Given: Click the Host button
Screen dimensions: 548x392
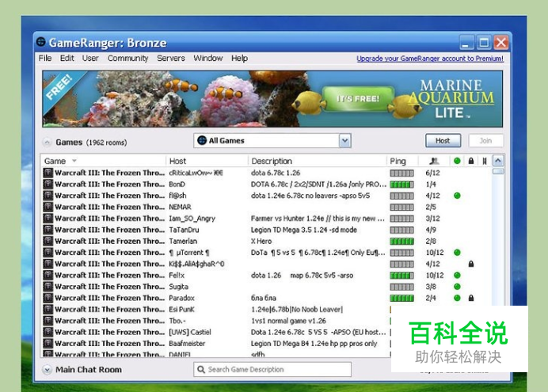Looking at the screenshot, I should coord(443,140).
